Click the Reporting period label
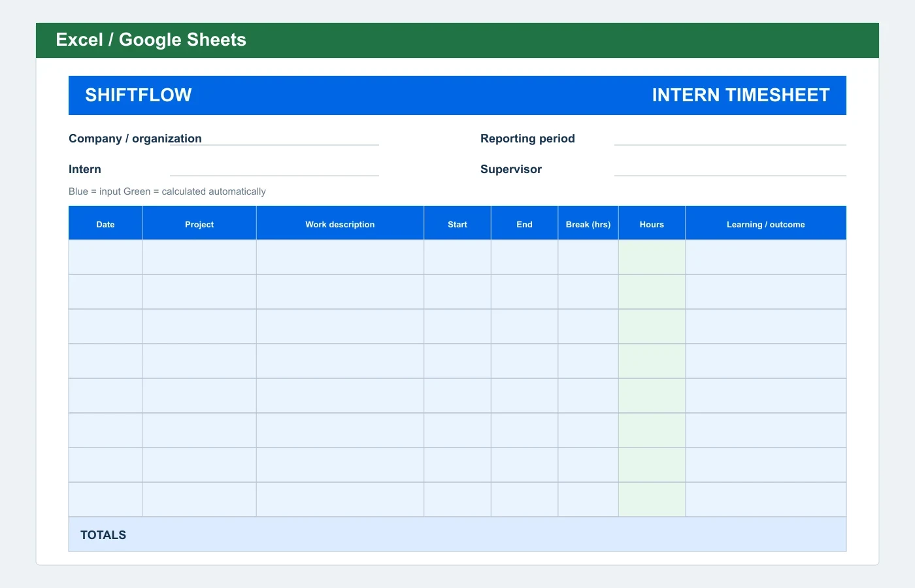Screen dimensions: 915x588 coord(527,139)
